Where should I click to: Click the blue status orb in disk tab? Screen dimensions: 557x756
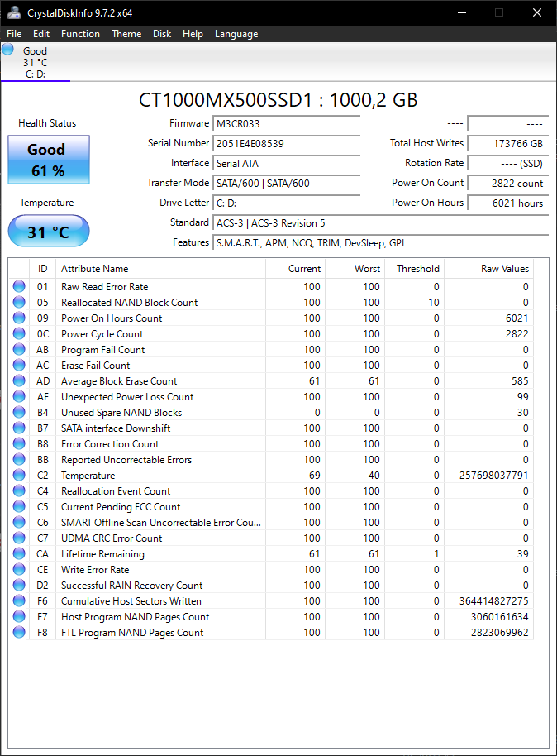8,50
